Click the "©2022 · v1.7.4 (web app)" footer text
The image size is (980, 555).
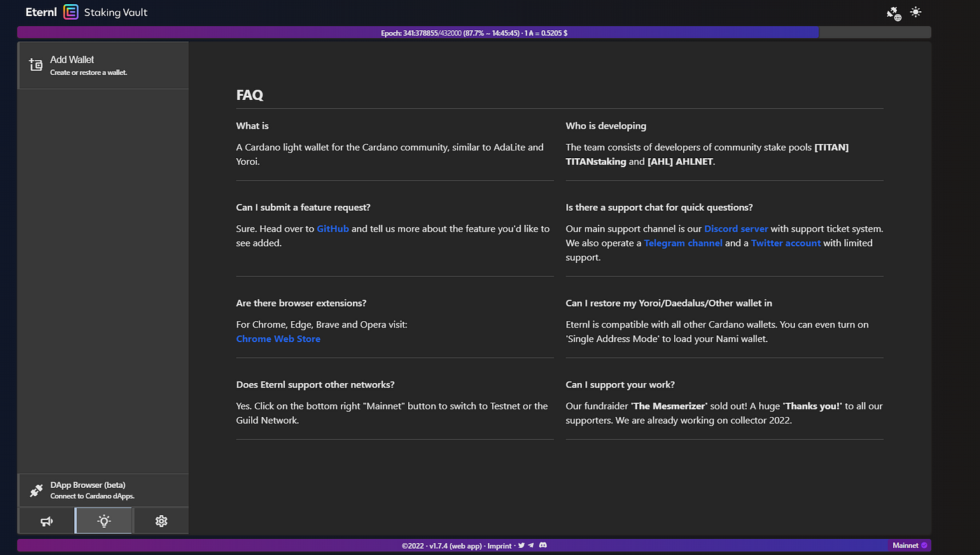click(x=442, y=545)
